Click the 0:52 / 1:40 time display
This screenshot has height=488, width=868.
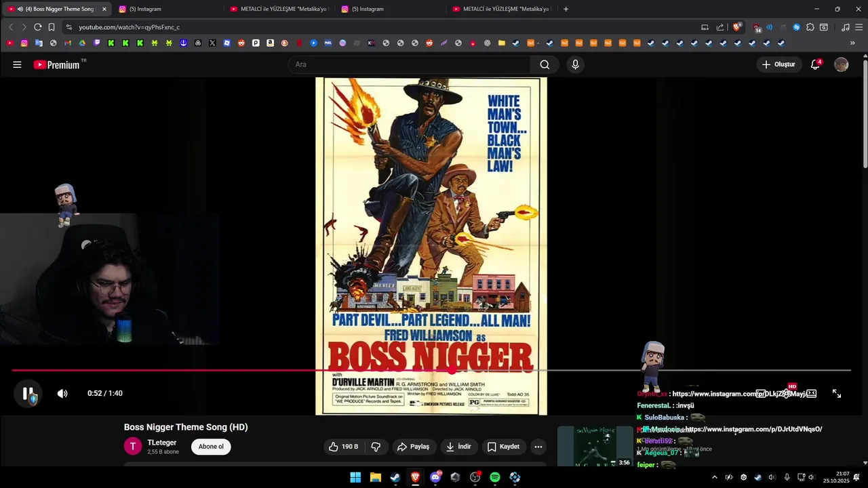(105, 393)
